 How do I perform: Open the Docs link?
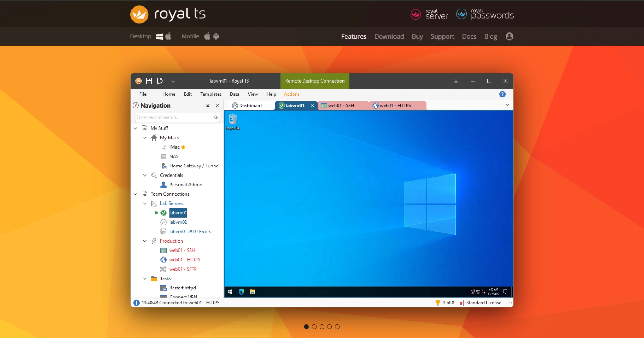click(x=469, y=36)
